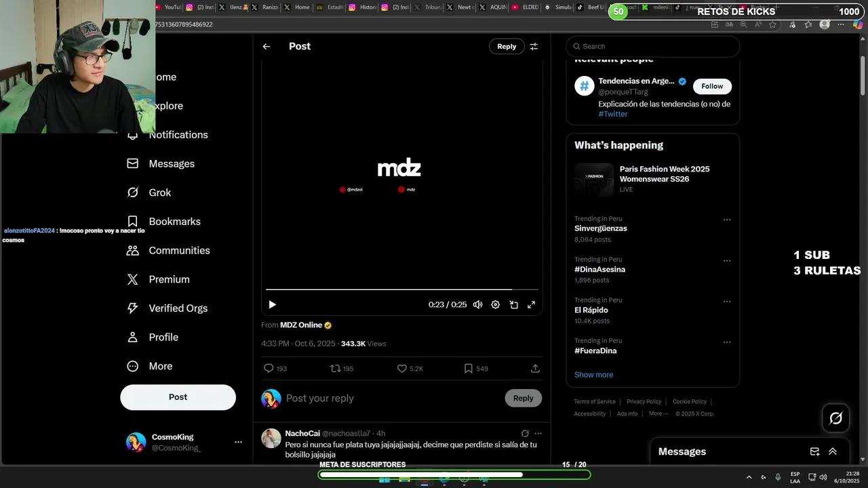This screenshot has width=868, height=488.
Task: Open Premium in the sidebar
Action: point(158,279)
